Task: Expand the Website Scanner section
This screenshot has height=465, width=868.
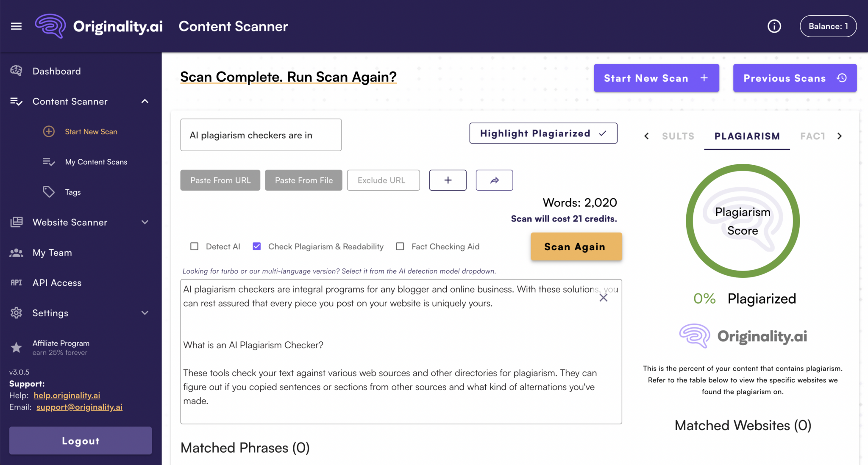Action: pos(145,222)
